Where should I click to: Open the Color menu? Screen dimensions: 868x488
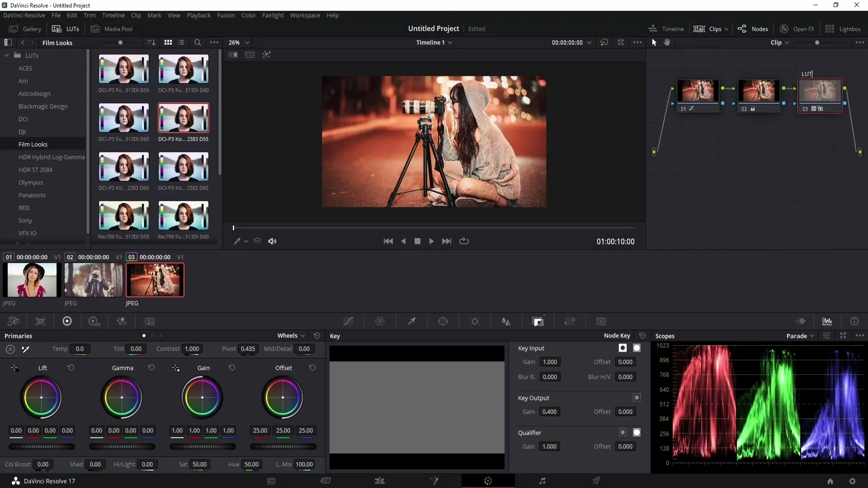click(x=248, y=15)
